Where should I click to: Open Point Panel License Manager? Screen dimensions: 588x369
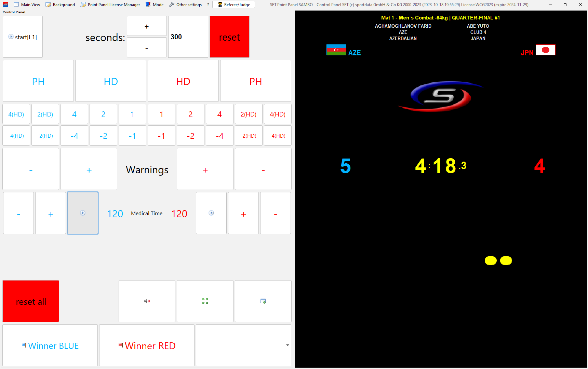110,4
